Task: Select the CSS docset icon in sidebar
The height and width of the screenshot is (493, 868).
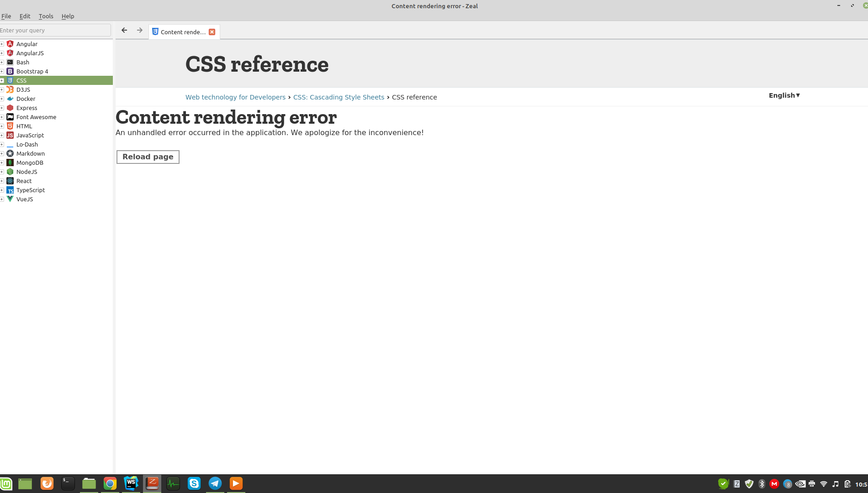Action: (10, 80)
